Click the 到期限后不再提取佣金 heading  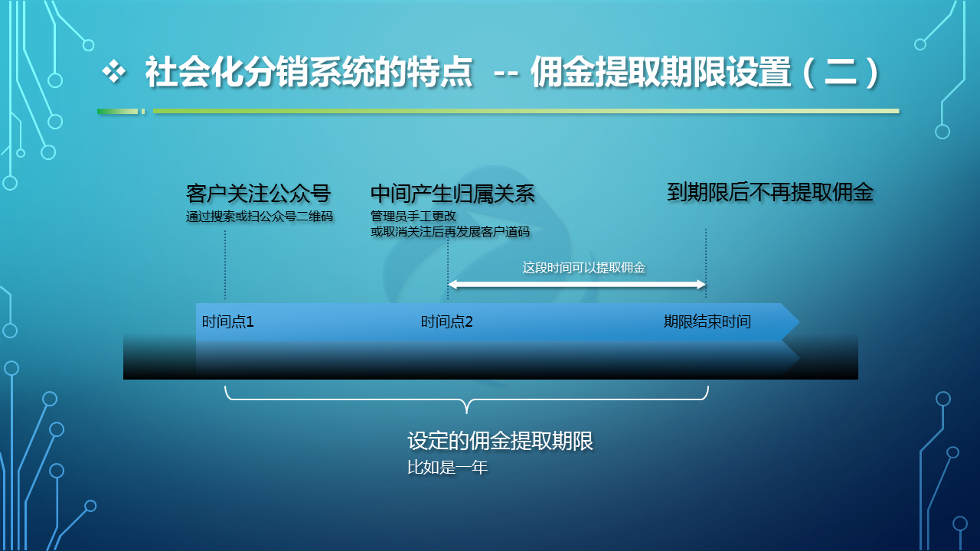[x=770, y=192]
